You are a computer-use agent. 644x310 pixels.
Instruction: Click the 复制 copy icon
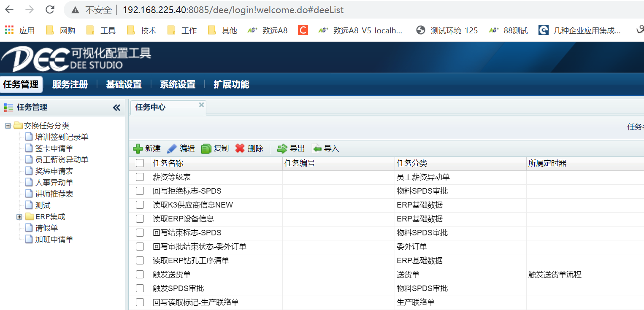[x=206, y=148]
